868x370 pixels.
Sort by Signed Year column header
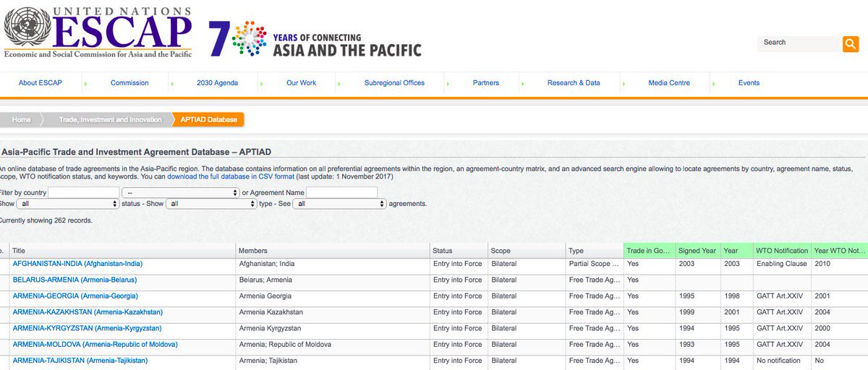point(697,251)
